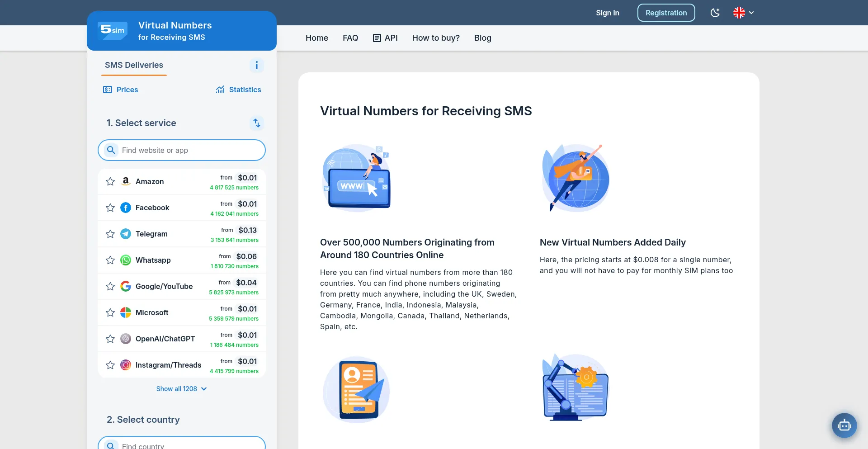Click the robot arm gear illustration
The height and width of the screenshot is (449, 868).
coord(576,388)
